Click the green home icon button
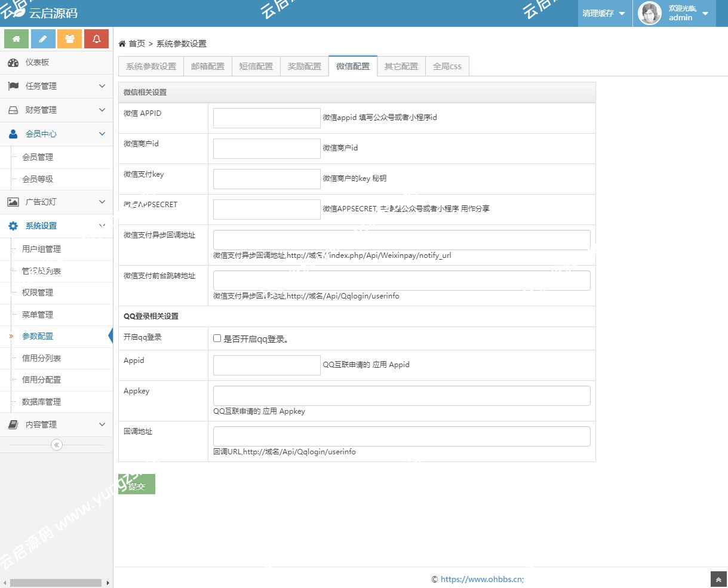 [x=17, y=39]
